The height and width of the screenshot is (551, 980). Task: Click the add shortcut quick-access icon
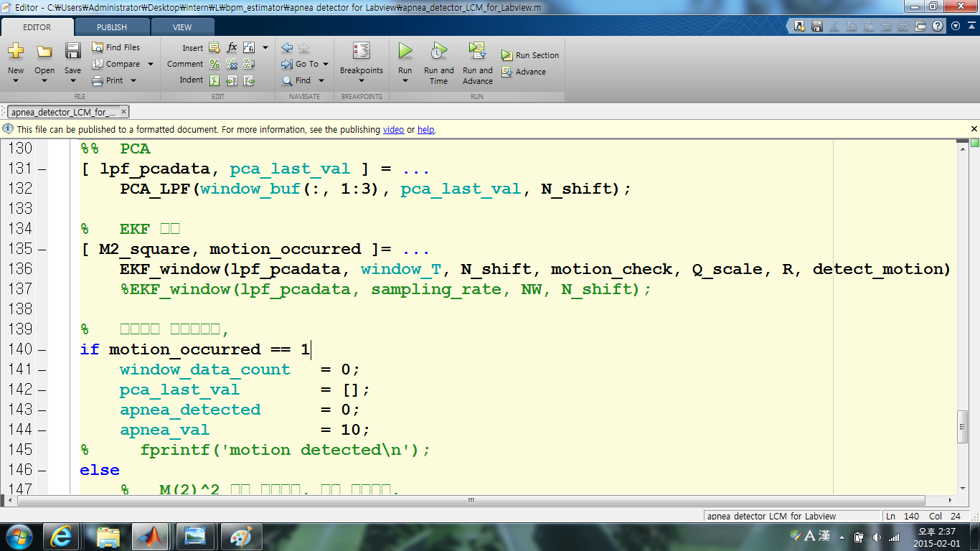(799, 27)
